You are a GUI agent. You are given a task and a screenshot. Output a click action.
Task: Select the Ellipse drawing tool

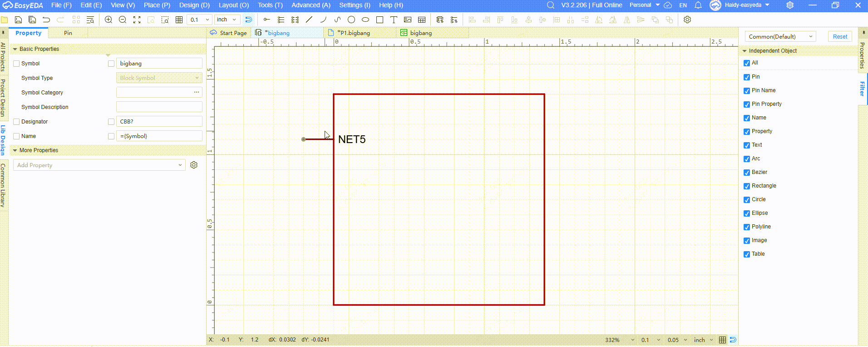click(x=365, y=20)
